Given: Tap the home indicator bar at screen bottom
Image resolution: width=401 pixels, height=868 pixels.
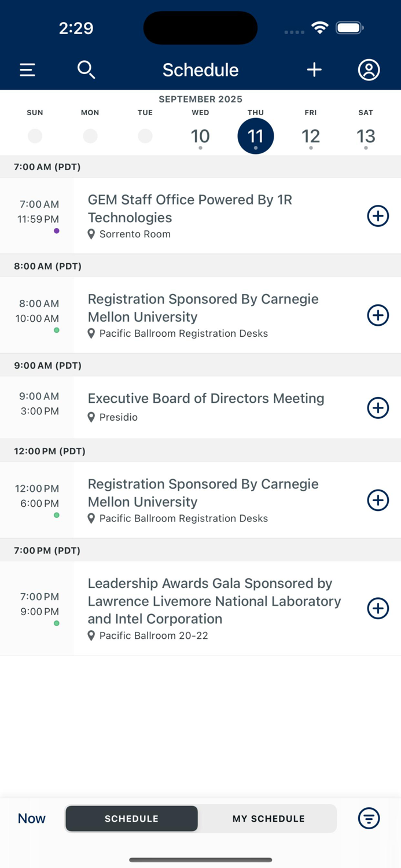Looking at the screenshot, I should (x=200, y=860).
